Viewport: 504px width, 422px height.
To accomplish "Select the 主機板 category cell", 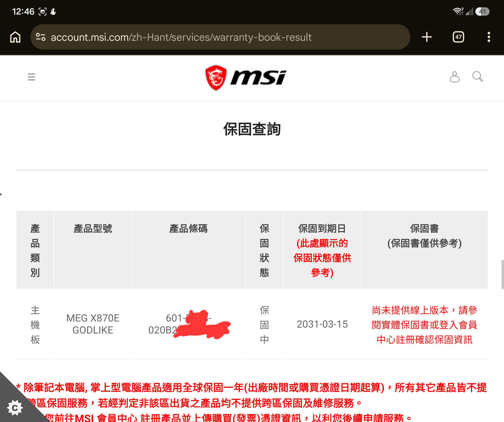I will pos(35,325).
